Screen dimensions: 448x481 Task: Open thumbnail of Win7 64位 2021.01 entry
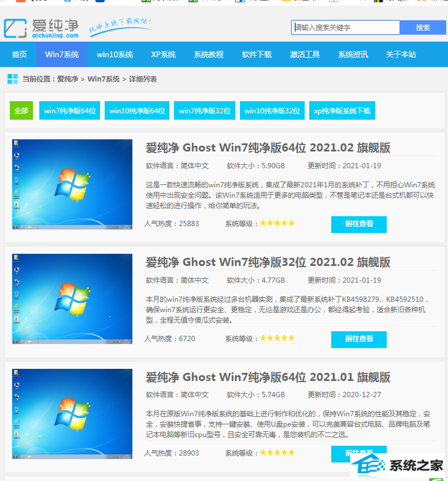pyautogui.click(x=72, y=414)
